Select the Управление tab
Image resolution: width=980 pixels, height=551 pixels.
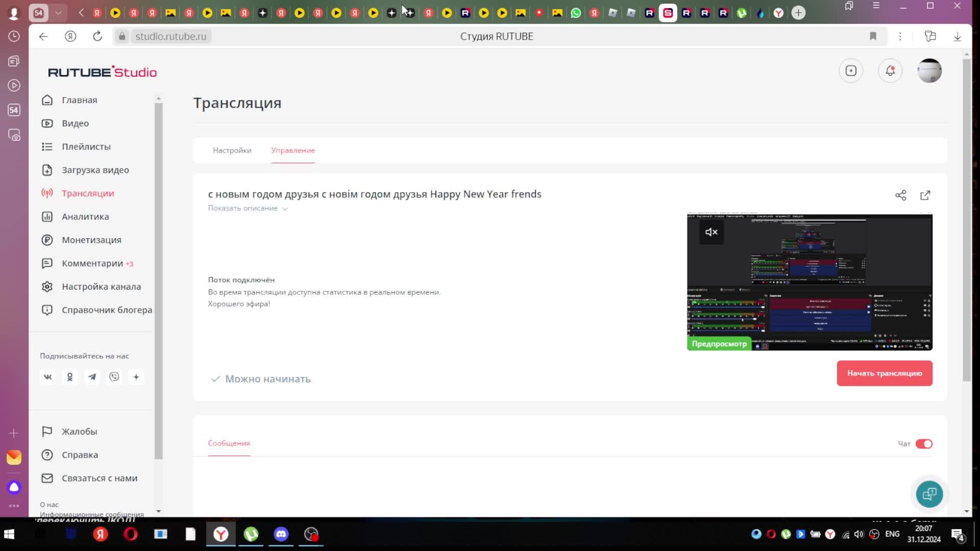(x=293, y=151)
